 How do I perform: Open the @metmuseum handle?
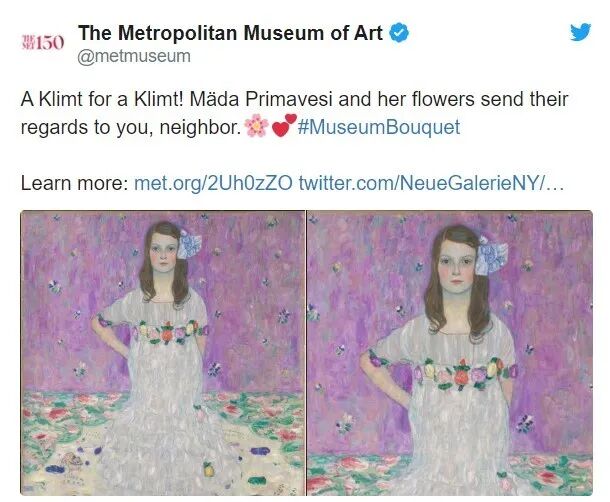[134, 56]
